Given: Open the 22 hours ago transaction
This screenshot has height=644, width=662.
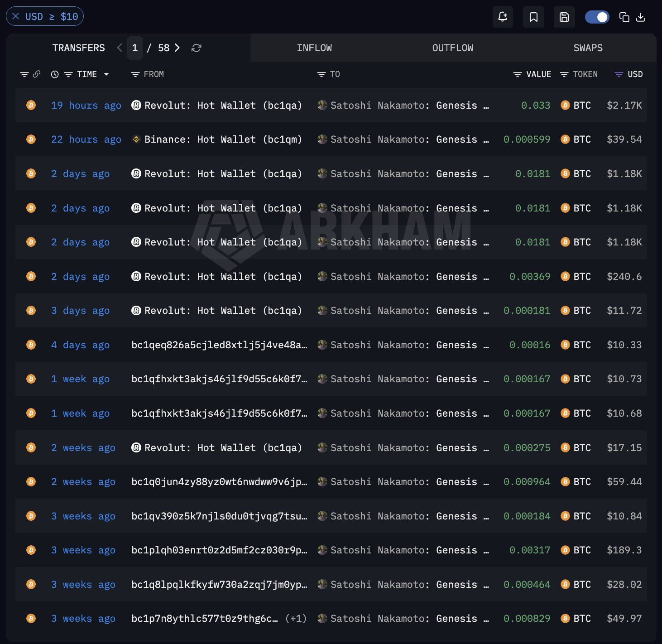Looking at the screenshot, I should pyautogui.click(x=86, y=139).
